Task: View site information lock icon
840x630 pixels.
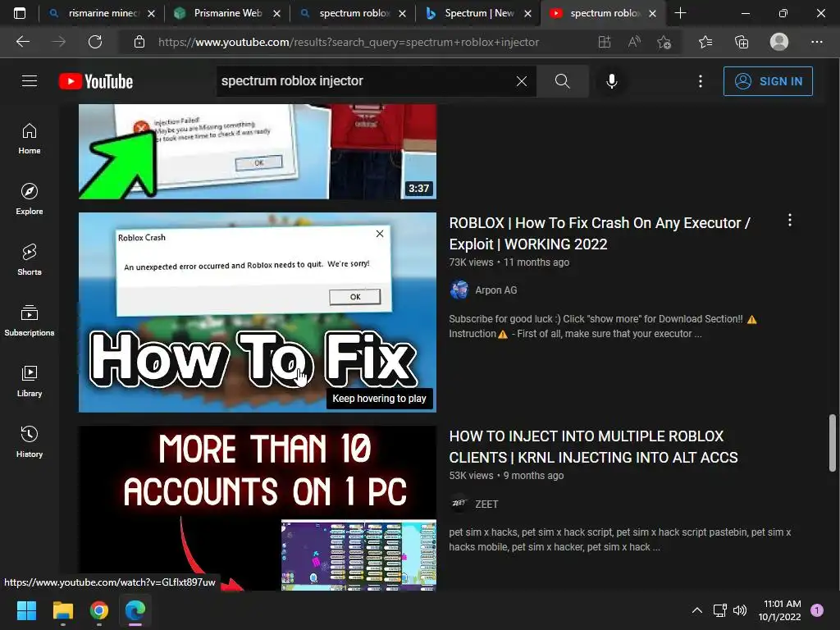Action: (x=139, y=42)
